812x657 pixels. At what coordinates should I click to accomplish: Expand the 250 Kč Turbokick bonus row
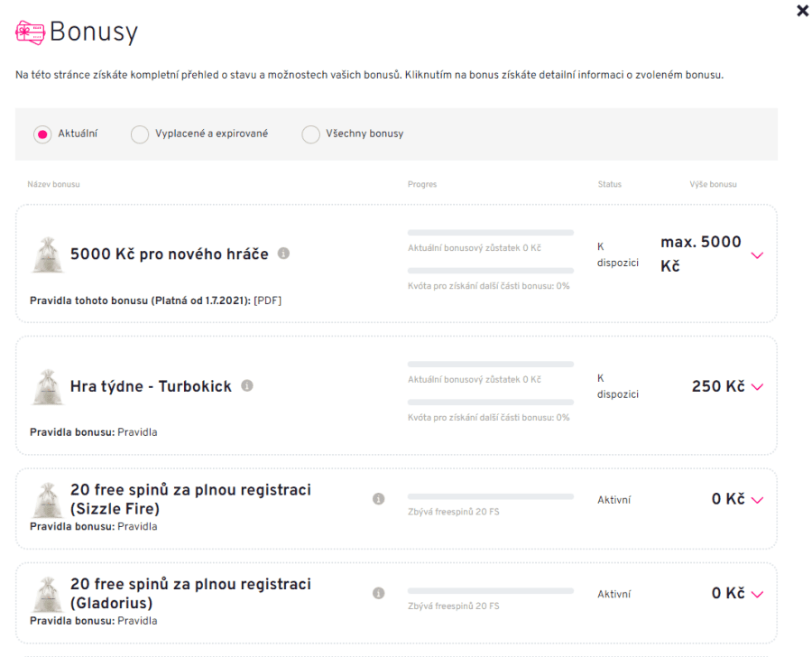(757, 387)
